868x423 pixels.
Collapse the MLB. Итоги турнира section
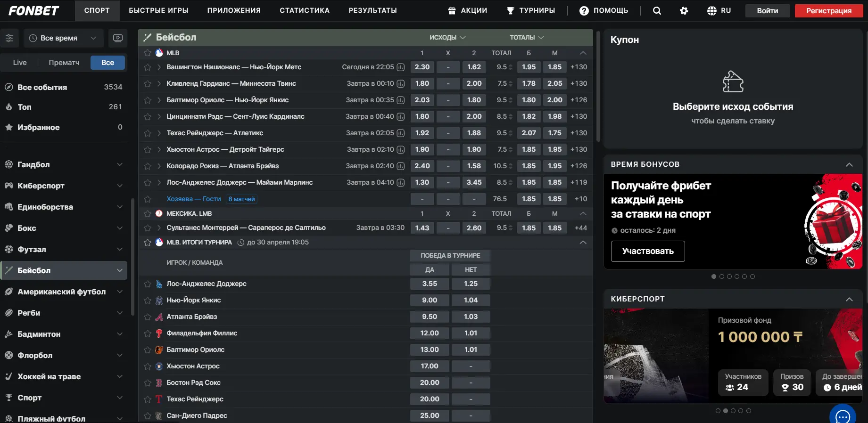coord(583,242)
